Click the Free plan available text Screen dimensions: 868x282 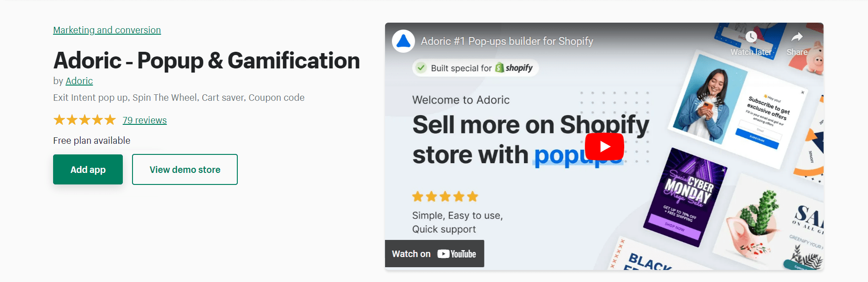91,141
